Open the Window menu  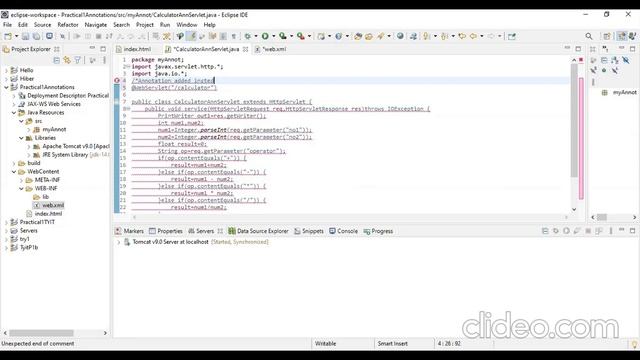click(187, 25)
